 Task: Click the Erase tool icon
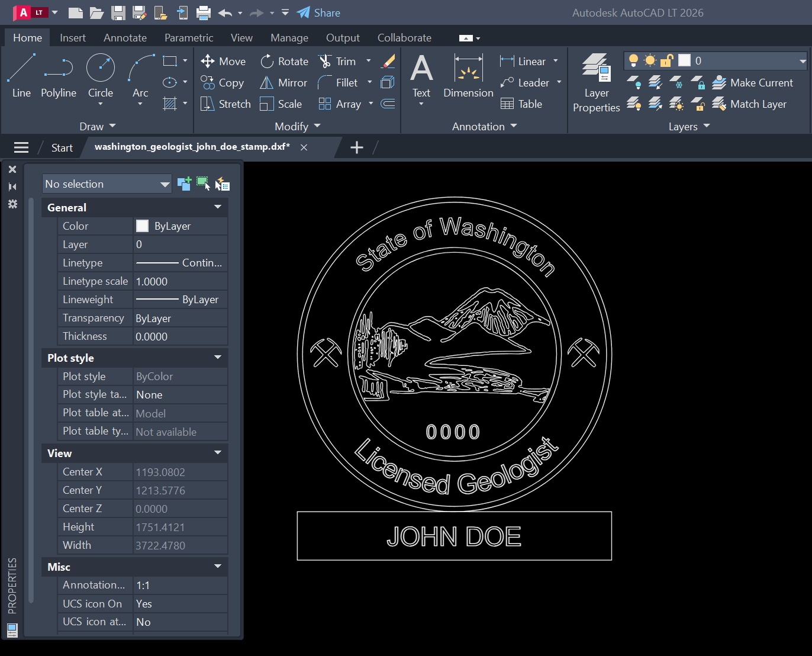[x=388, y=62]
